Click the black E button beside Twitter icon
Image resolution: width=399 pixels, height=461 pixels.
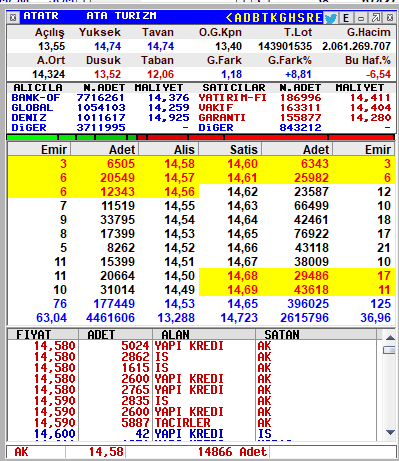pos(346,18)
